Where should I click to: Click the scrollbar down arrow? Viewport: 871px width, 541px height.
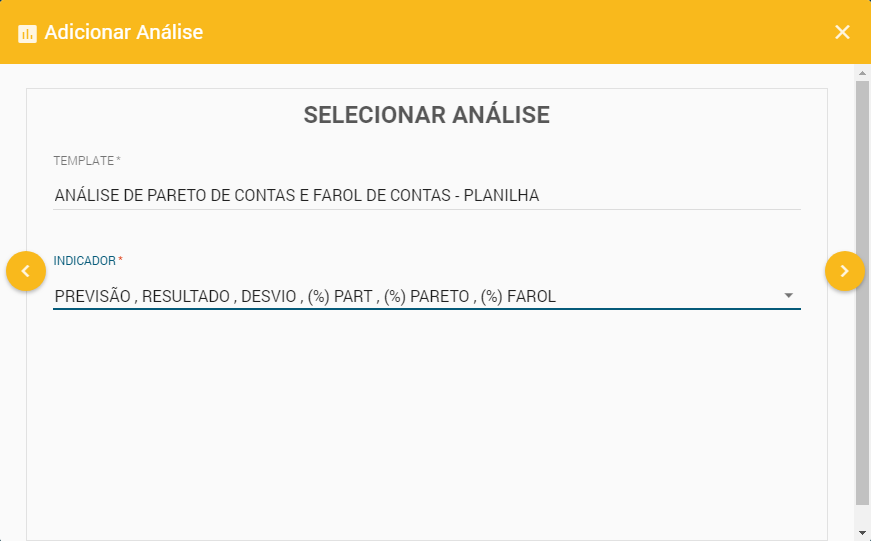pyautogui.click(x=862, y=532)
